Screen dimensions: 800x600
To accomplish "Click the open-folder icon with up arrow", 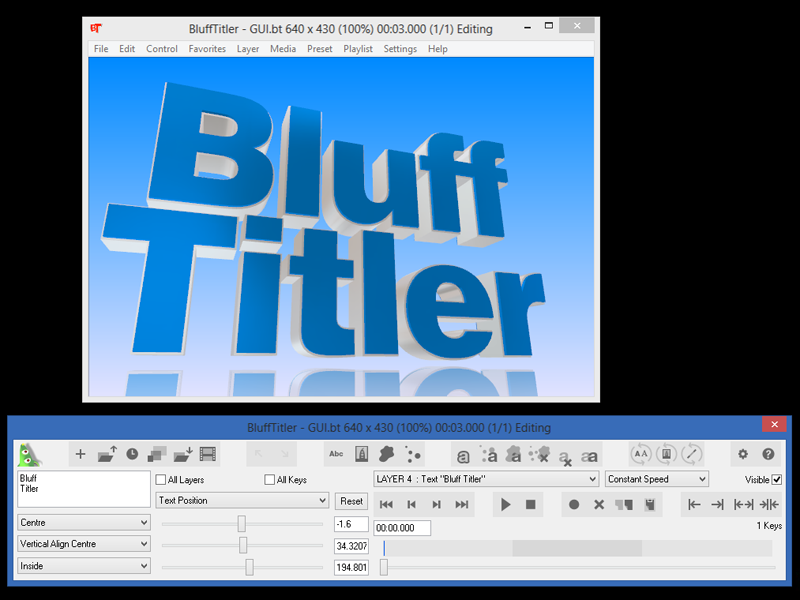I will [107, 454].
